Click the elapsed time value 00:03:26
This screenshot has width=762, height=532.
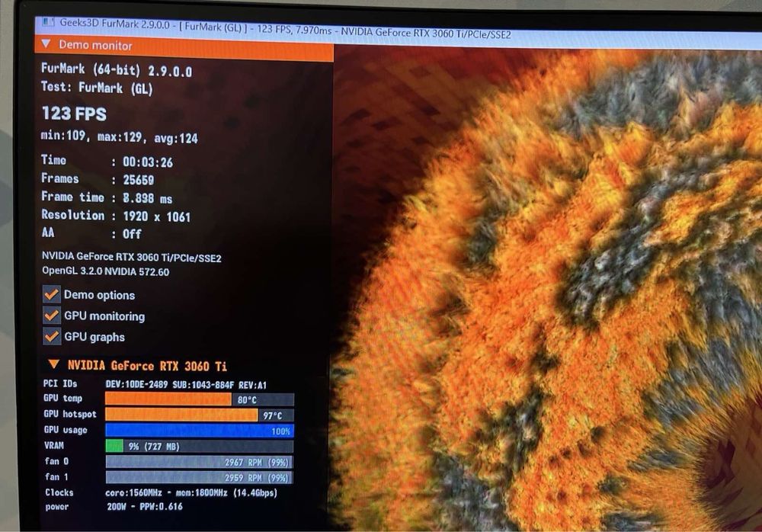(148, 162)
